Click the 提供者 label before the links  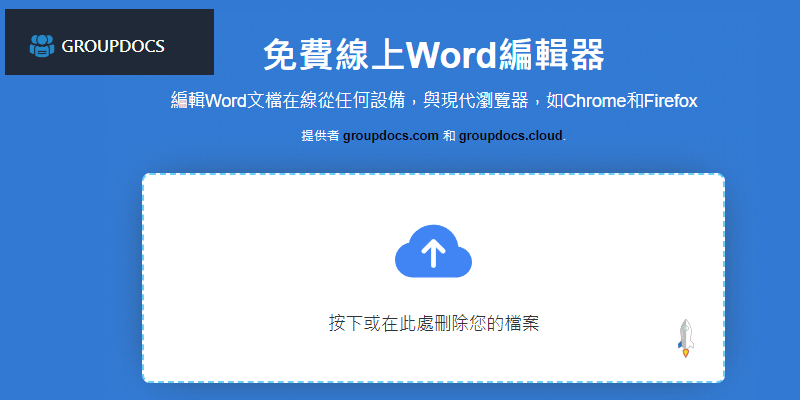(x=320, y=135)
